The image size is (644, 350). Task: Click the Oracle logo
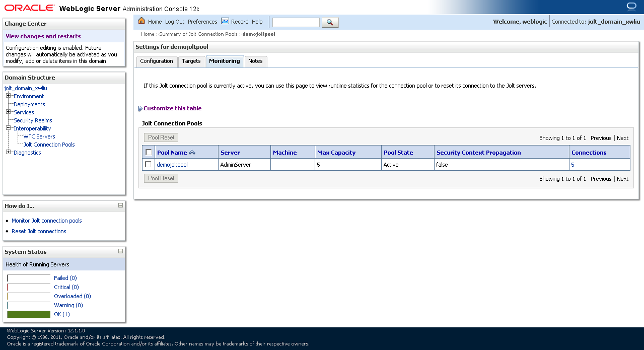click(x=30, y=8)
